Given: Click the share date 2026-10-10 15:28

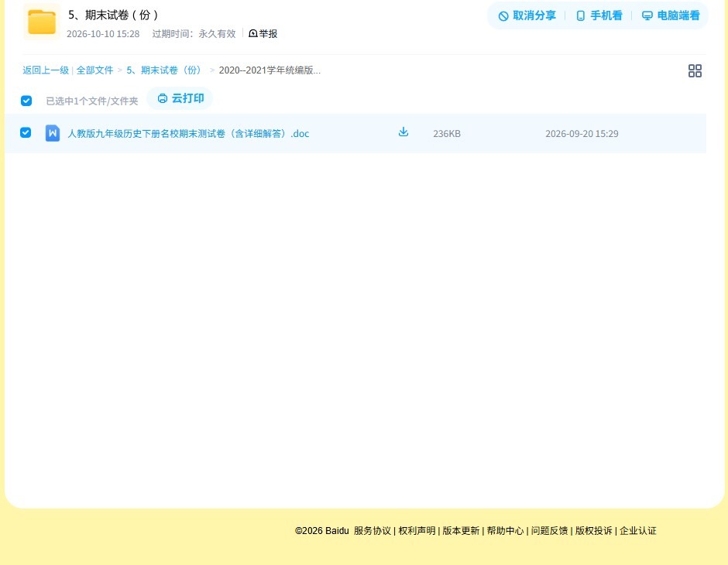Looking at the screenshot, I should point(103,34).
